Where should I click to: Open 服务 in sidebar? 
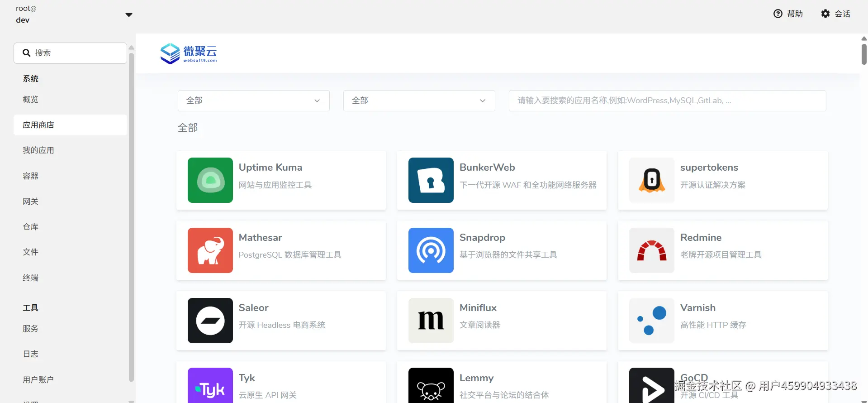click(31, 329)
